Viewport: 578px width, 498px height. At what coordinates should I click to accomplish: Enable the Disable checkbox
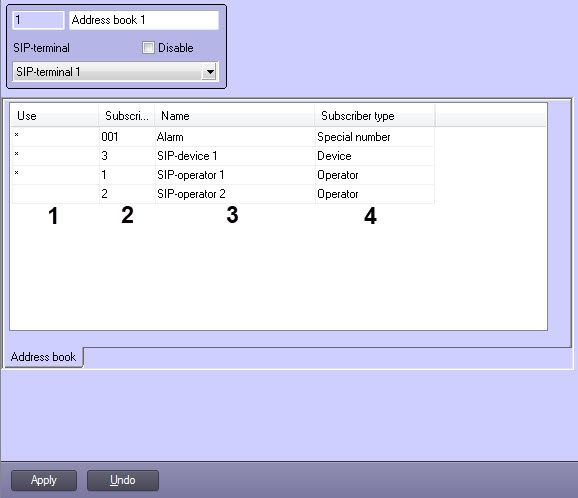[148, 48]
